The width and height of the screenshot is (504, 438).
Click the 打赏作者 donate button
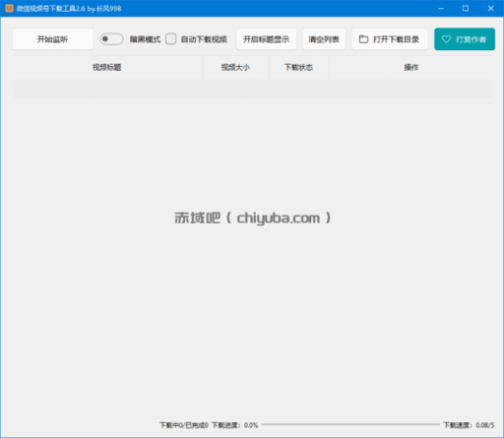coord(465,39)
